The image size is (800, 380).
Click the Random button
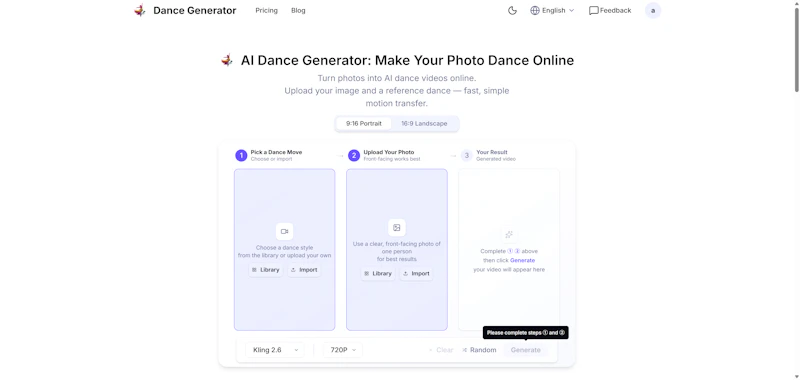pyautogui.click(x=479, y=350)
